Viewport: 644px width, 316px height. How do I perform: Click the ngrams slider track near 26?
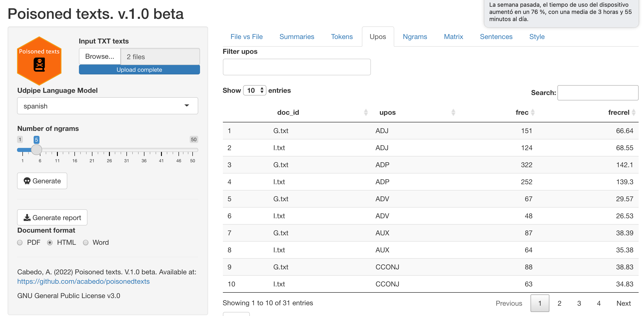[109, 150]
